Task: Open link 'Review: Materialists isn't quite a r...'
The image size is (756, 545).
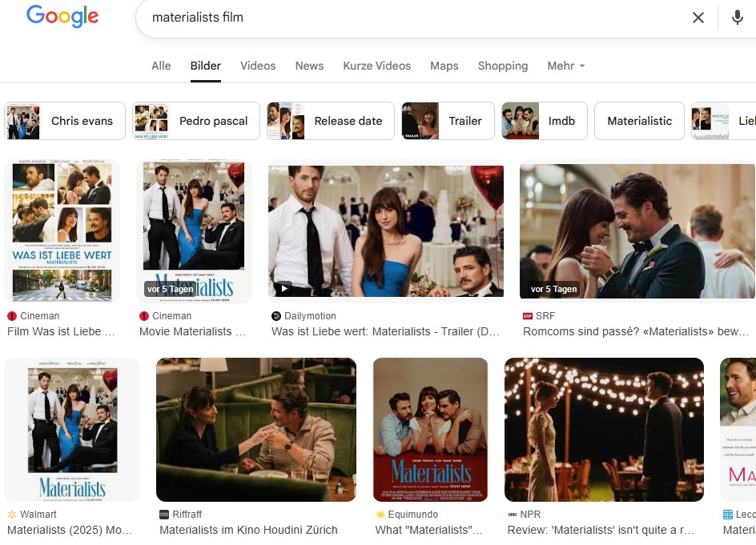Action: [x=601, y=530]
